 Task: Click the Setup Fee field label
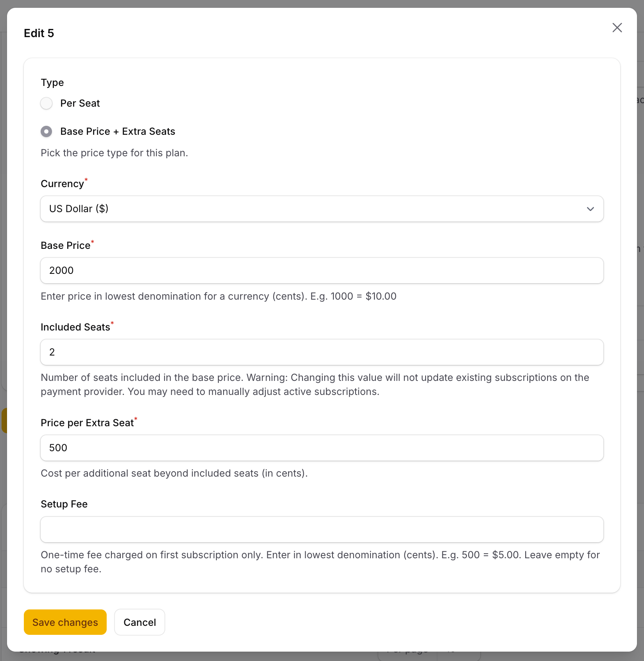pyautogui.click(x=64, y=504)
